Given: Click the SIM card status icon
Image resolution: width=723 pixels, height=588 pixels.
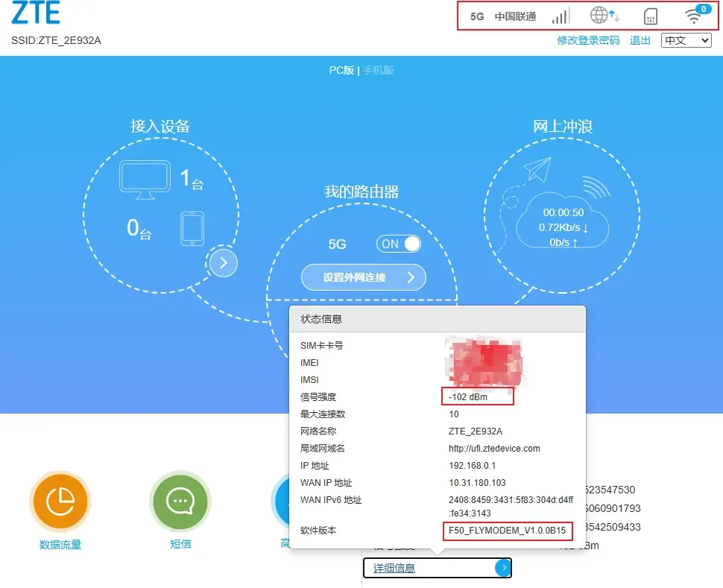Looking at the screenshot, I should click(x=650, y=16).
